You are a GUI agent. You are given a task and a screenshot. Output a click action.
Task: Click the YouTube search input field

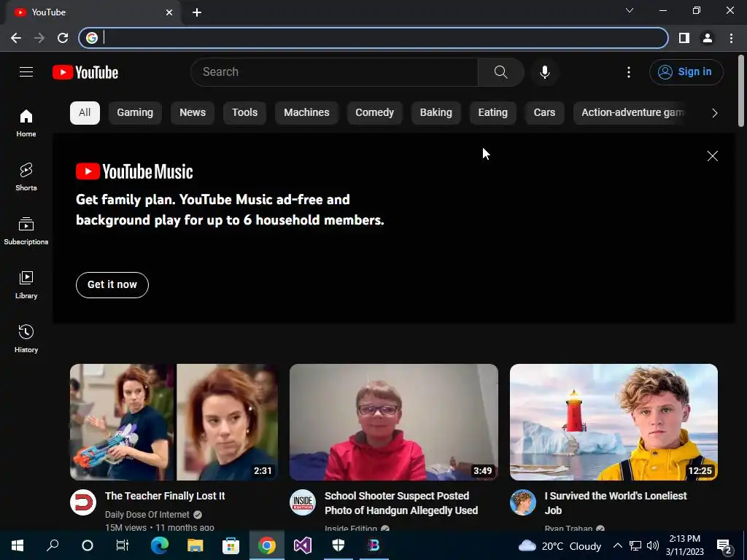coord(334,72)
